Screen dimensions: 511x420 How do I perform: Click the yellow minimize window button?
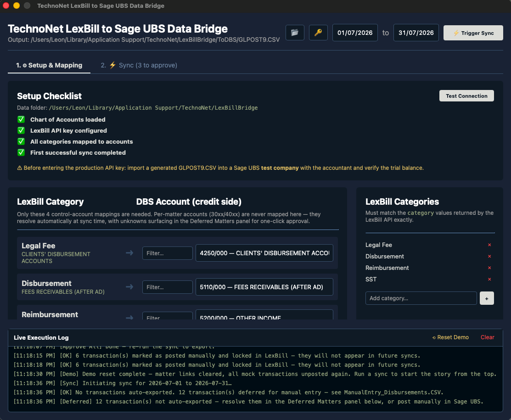(x=17, y=6)
